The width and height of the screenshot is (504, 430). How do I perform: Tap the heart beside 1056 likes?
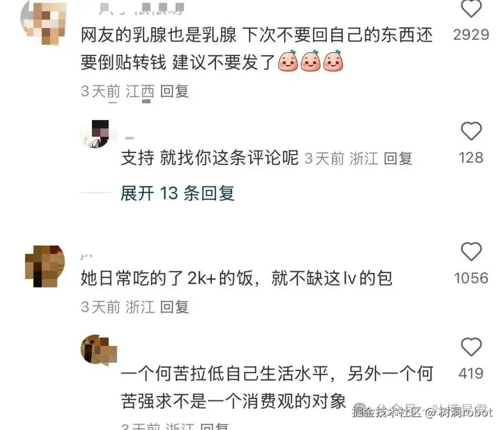[x=471, y=252]
